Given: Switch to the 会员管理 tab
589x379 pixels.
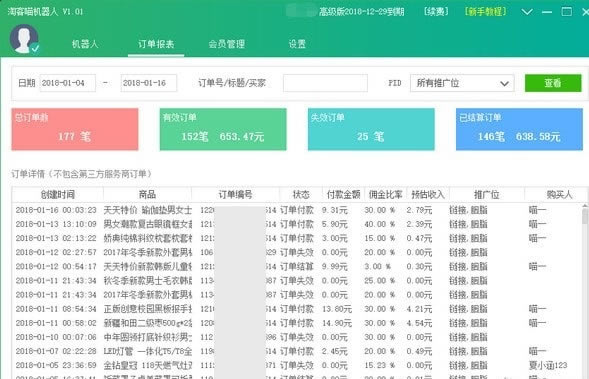Looking at the screenshot, I should 227,44.
